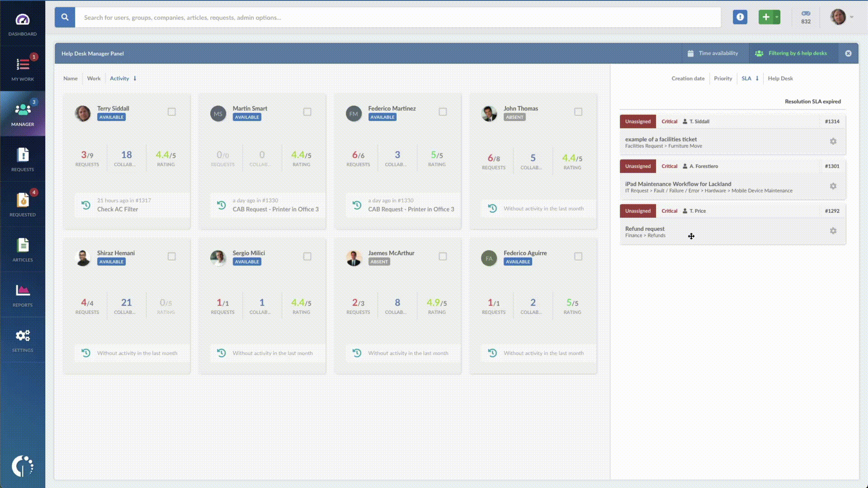Check the checkbox on Terry Siddall's card
This screenshot has height=488, width=868.
[172, 112]
